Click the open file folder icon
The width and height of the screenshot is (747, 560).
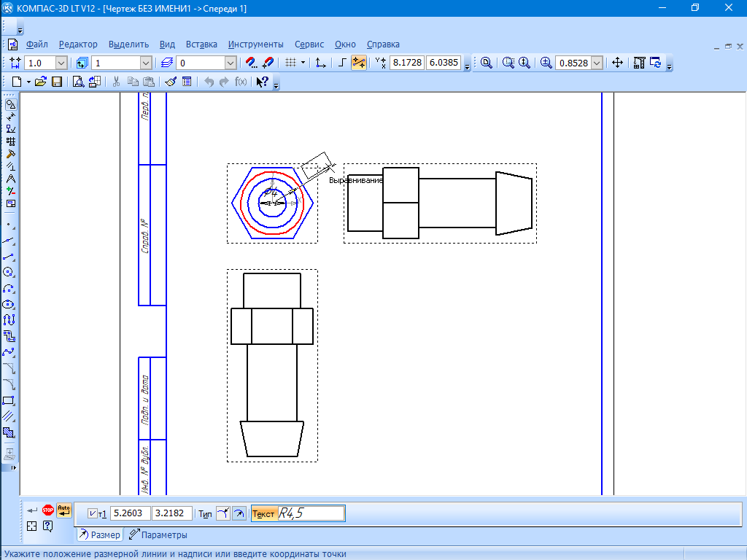click(x=41, y=82)
